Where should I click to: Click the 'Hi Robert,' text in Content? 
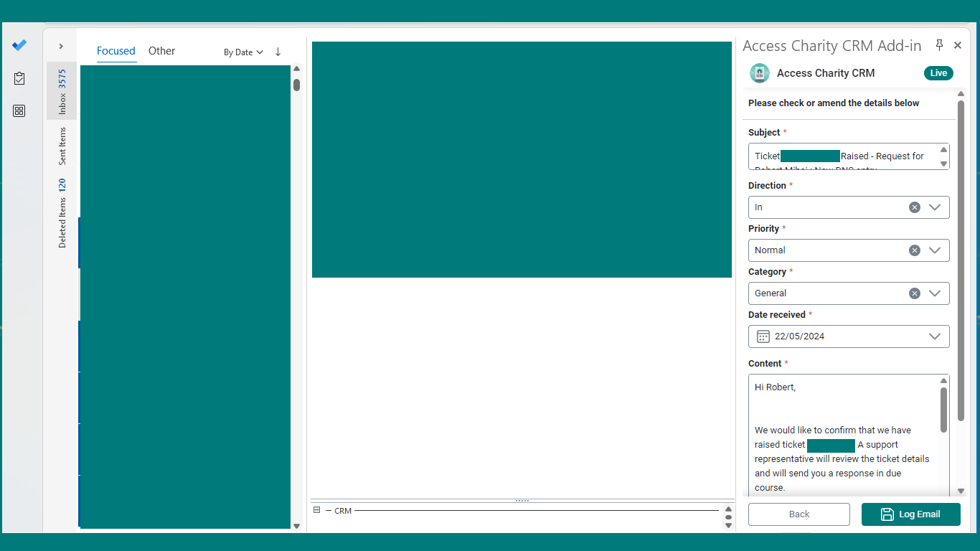[775, 387]
